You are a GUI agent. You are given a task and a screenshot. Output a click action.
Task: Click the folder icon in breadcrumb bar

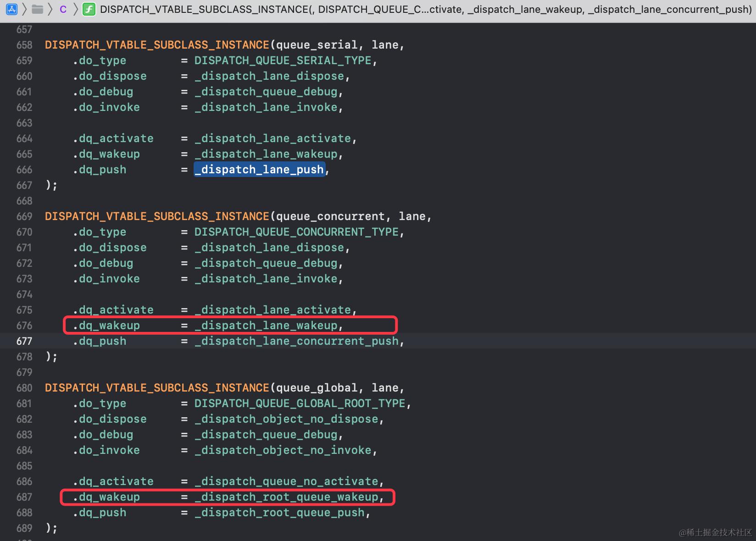click(38, 9)
